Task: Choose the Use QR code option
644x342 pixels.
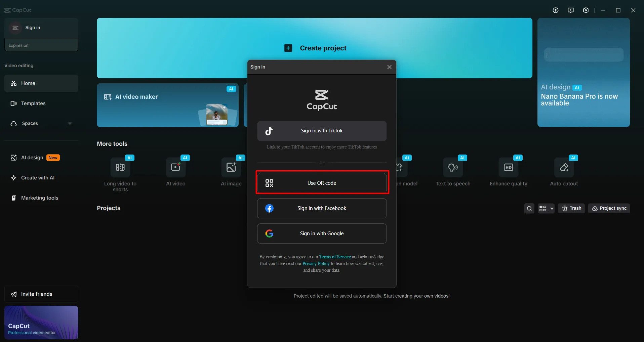Action: (x=322, y=183)
